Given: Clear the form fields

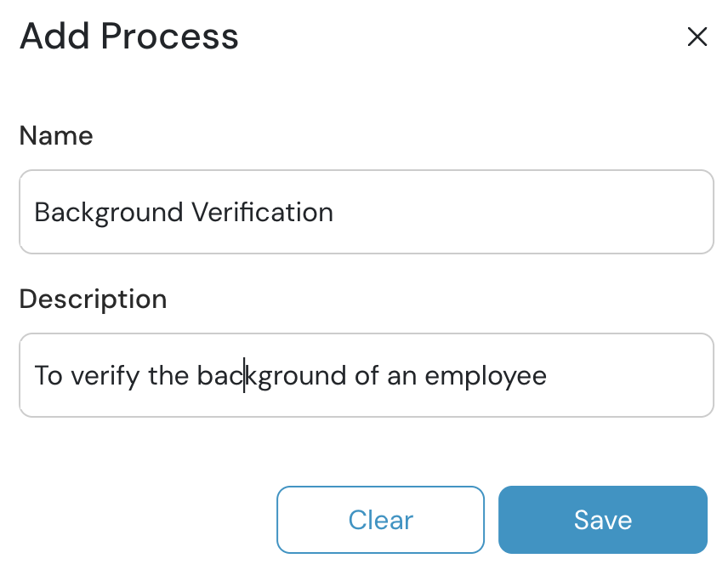Looking at the screenshot, I should pyautogui.click(x=380, y=520).
